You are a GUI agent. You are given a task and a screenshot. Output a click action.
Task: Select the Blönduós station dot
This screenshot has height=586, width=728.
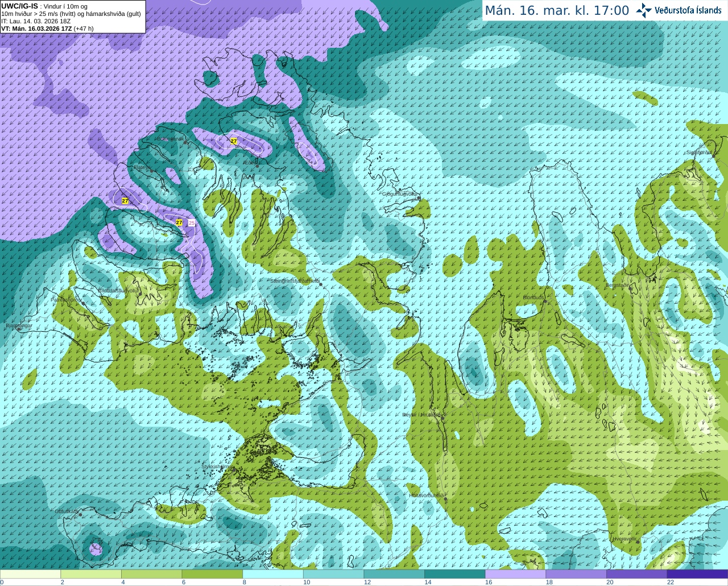pos(545,302)
